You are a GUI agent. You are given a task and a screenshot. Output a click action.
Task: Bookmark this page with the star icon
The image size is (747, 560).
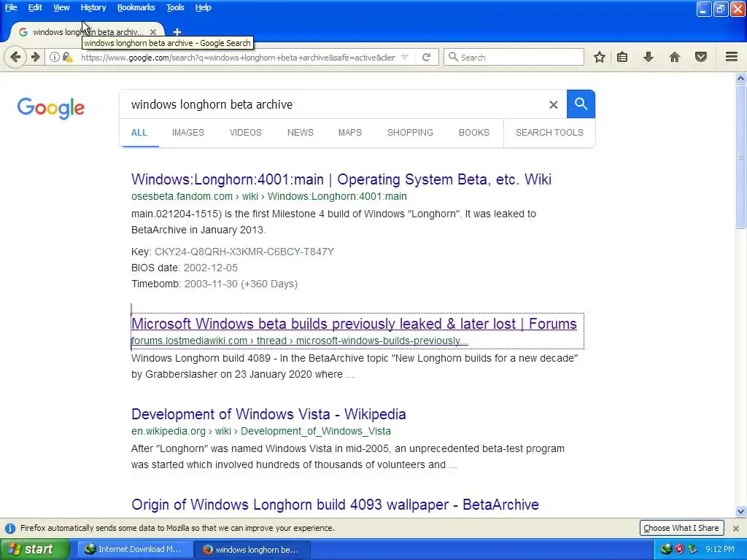(x=600, y=57)
